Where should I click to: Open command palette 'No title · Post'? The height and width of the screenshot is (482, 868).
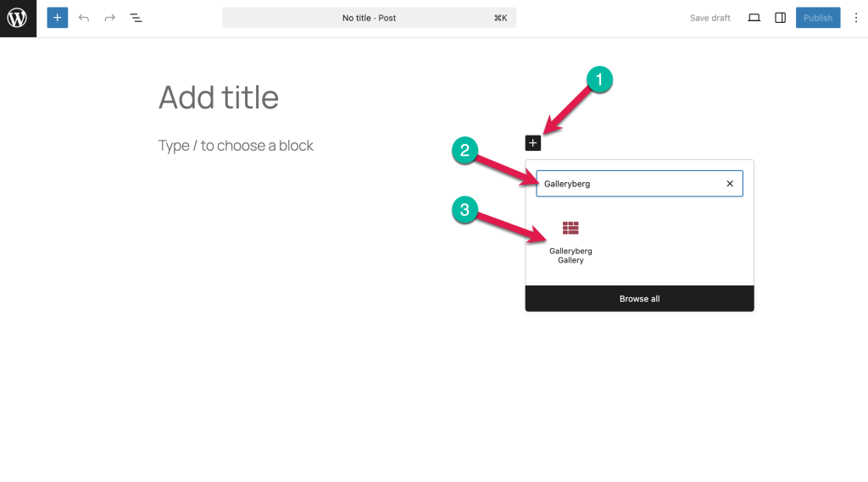click(x=370, y=18)
